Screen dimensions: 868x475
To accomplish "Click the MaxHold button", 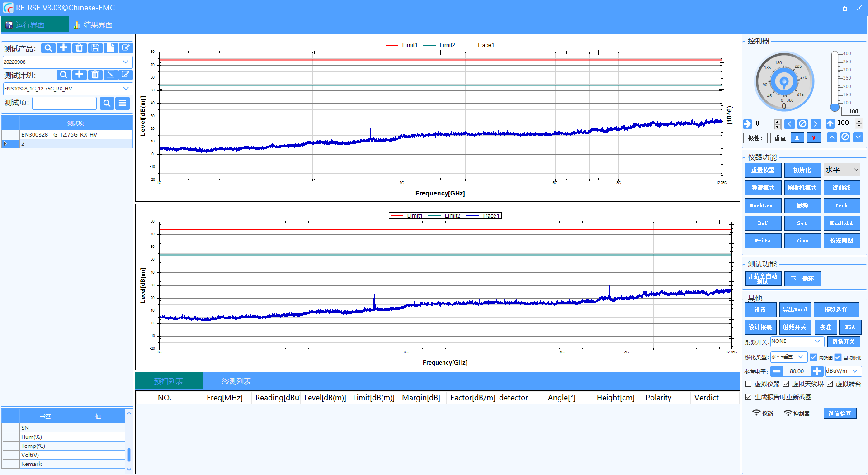I will (x=841, y=223).
